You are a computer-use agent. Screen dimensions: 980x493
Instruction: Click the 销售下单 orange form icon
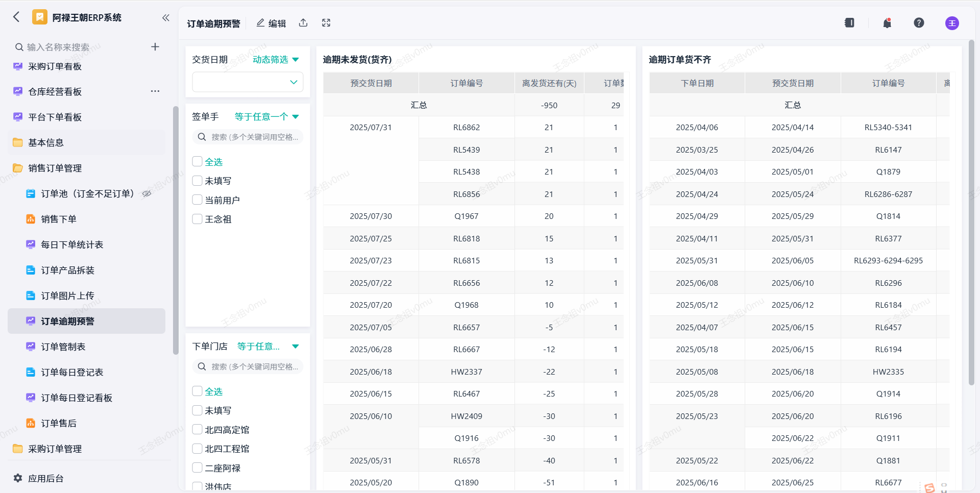coord(31,219)
